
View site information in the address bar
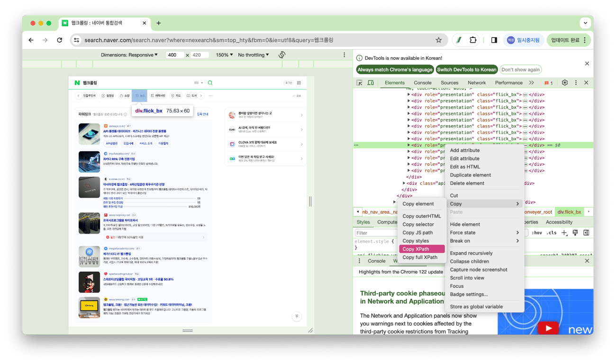click(77, 40)
